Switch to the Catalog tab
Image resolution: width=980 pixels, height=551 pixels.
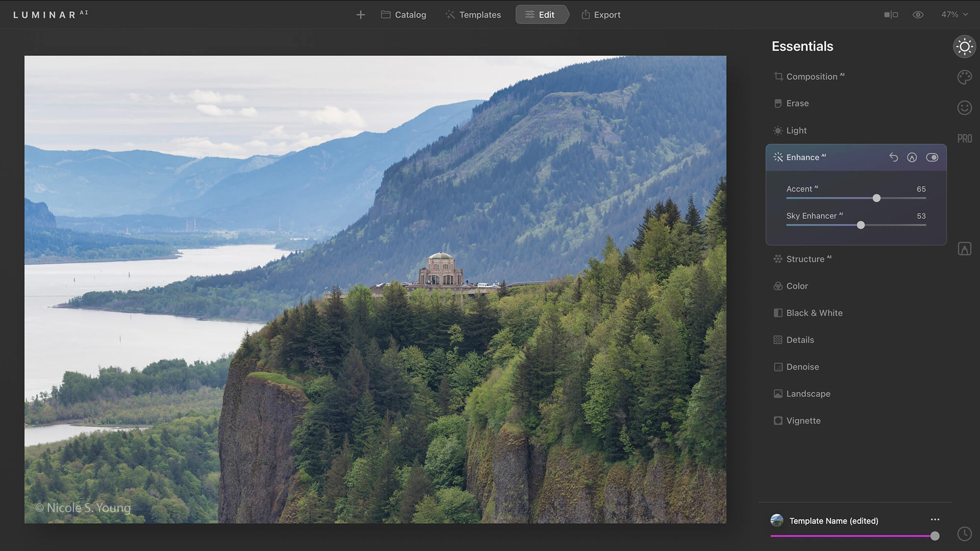click(404, 15)
